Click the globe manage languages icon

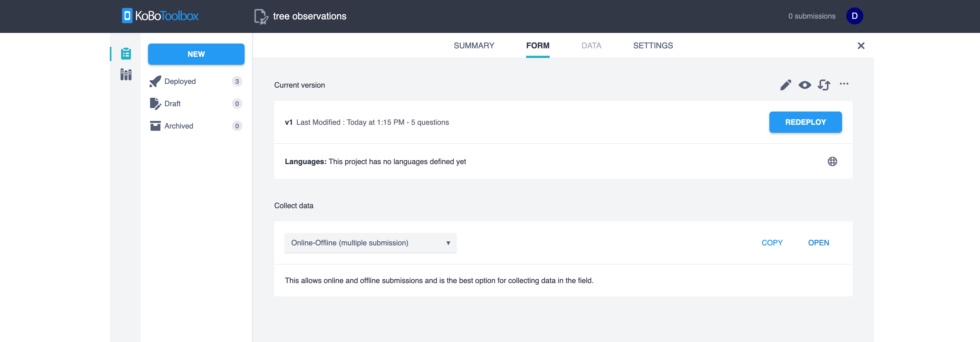point(832,161)
